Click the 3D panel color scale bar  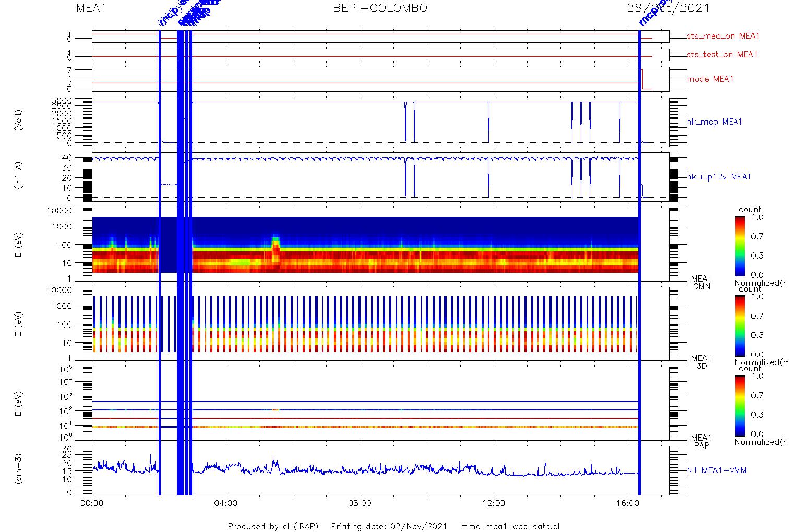[739, 325]
